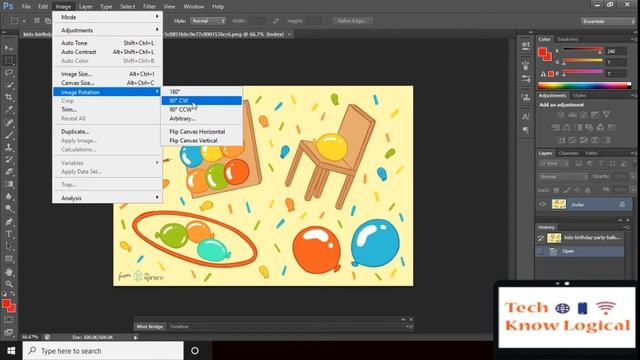Viewport: 640px width, 360px height.
Task: Expand the Mode submenu
Action: tap(107, 17)
